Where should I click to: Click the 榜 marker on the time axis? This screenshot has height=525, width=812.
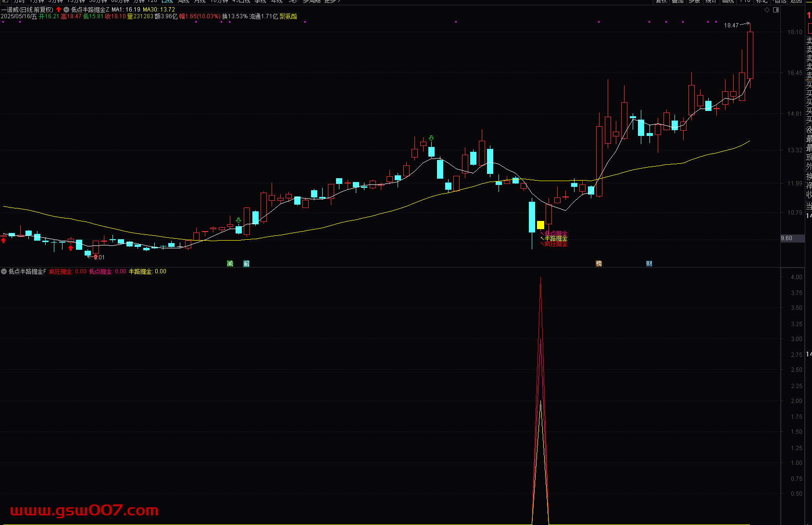(x=599, y=263)
